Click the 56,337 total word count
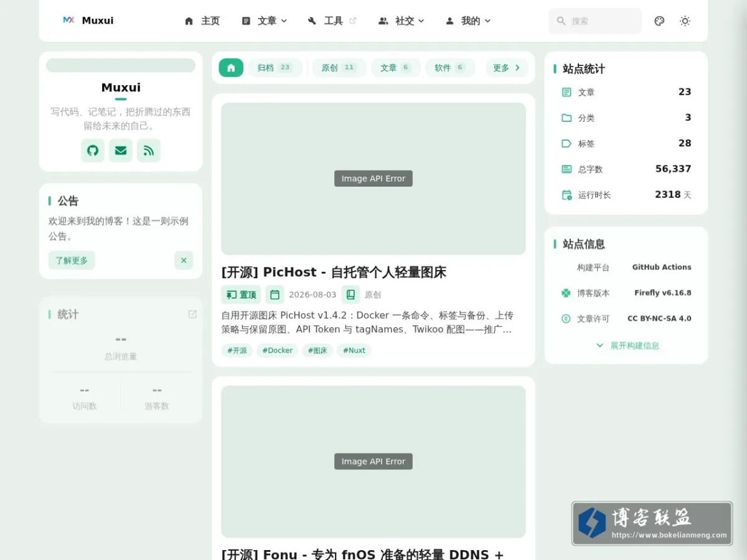This screenshot has width=747, height=560. coord(674,169)
